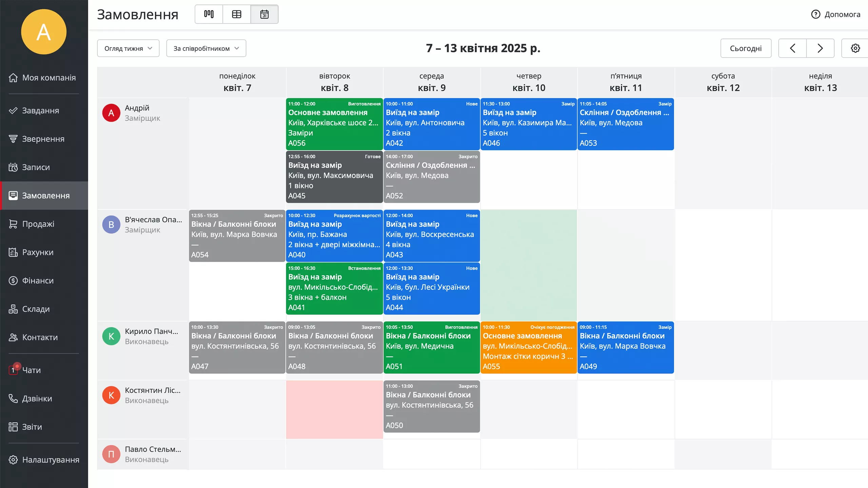Image resolution: width=868 pixels, height=488 pixels.
Task: Click the Сьогодні button
Action: pos(746,48)
